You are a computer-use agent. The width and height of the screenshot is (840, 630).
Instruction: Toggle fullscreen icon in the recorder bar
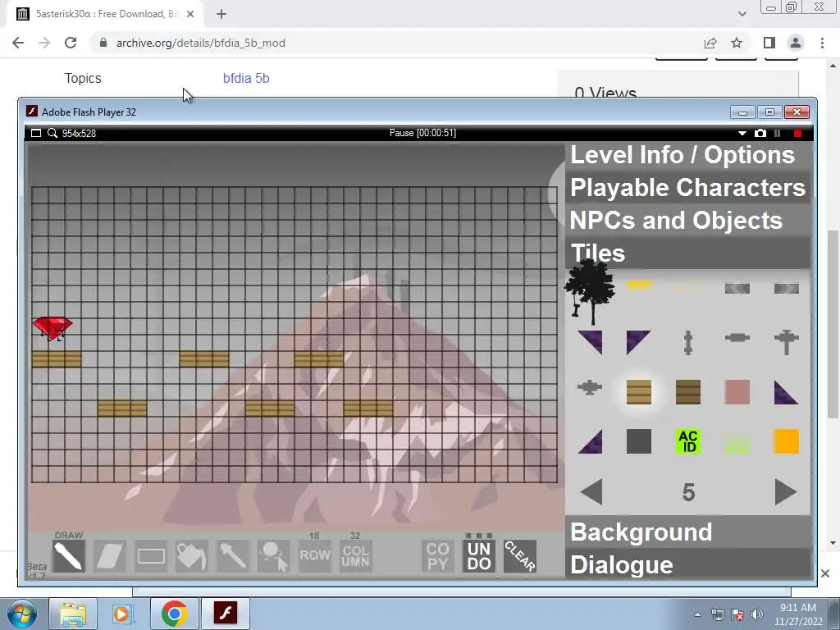pos(36,133)
